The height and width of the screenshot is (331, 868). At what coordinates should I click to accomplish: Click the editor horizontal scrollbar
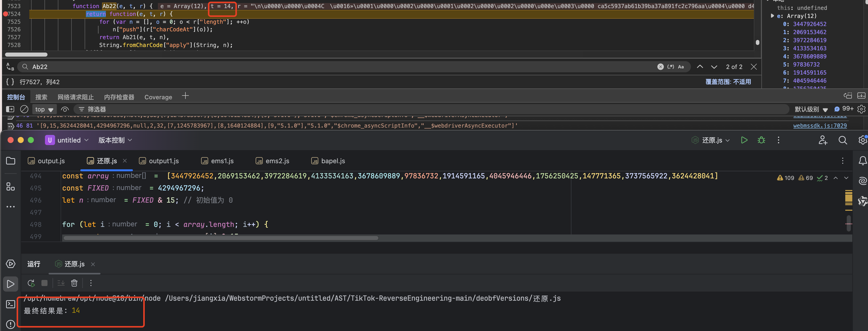[x=221, y=238]
